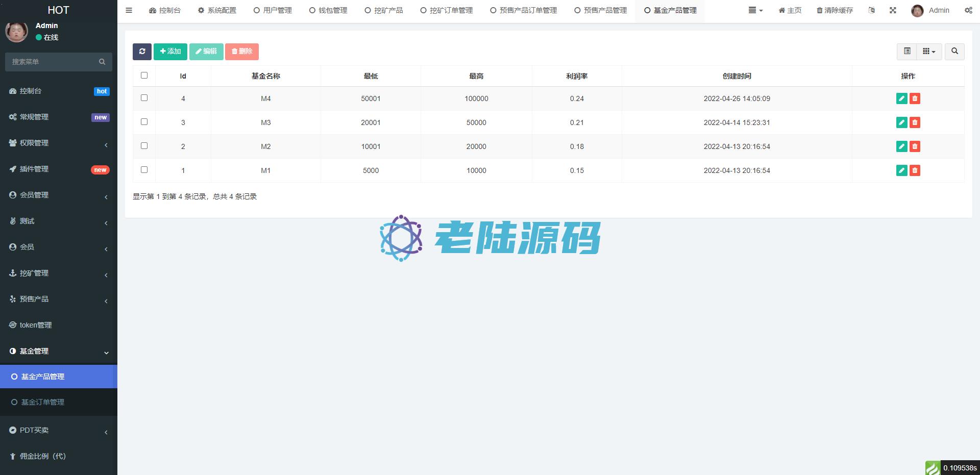Open the table search magnifier icon
Screen dimensions: 980x475
tap(954, 52)
